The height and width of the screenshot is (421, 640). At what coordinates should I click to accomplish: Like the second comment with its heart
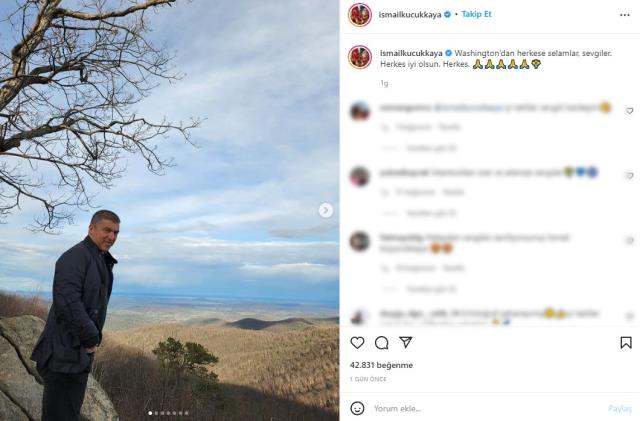pos(629,175)
